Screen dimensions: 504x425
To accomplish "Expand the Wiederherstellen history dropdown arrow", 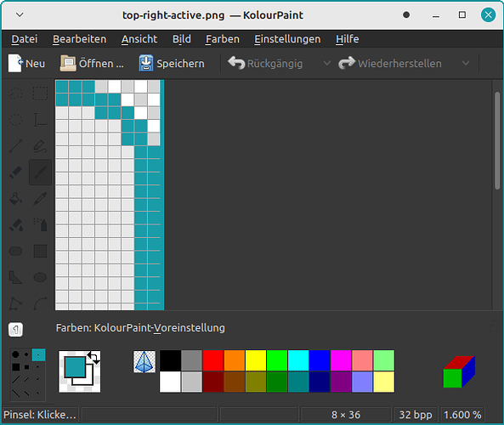I will point(466,64).
